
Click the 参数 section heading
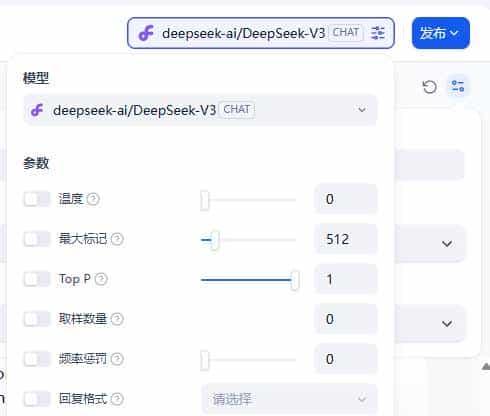(36, 163)
